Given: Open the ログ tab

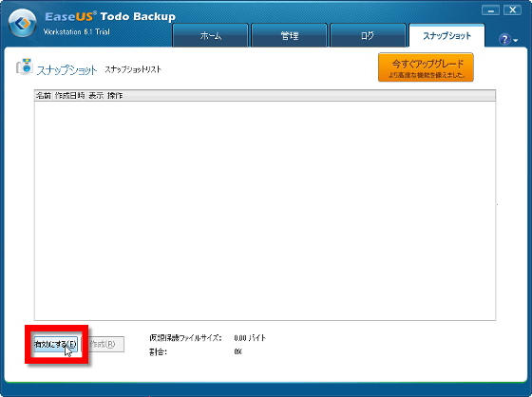Looking at the screenshot, I should pyautogui.click(x=368, y=35).
